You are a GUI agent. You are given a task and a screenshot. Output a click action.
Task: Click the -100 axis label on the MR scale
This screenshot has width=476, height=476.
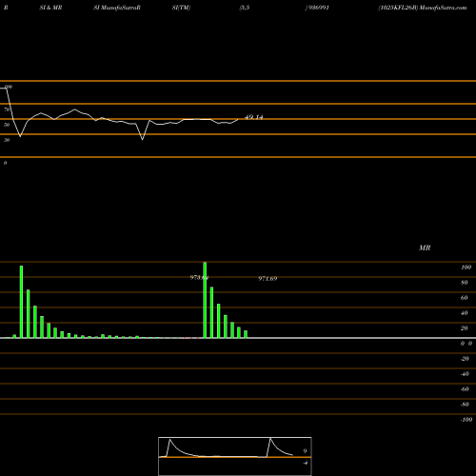pos(466,420)
